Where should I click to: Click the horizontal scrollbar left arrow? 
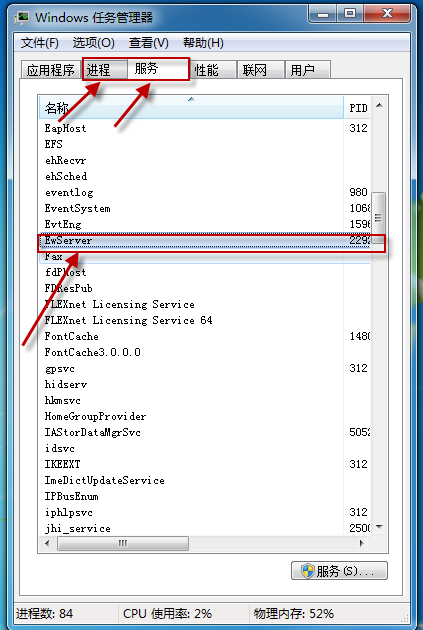pyautogui.click(x=48, y=544)
